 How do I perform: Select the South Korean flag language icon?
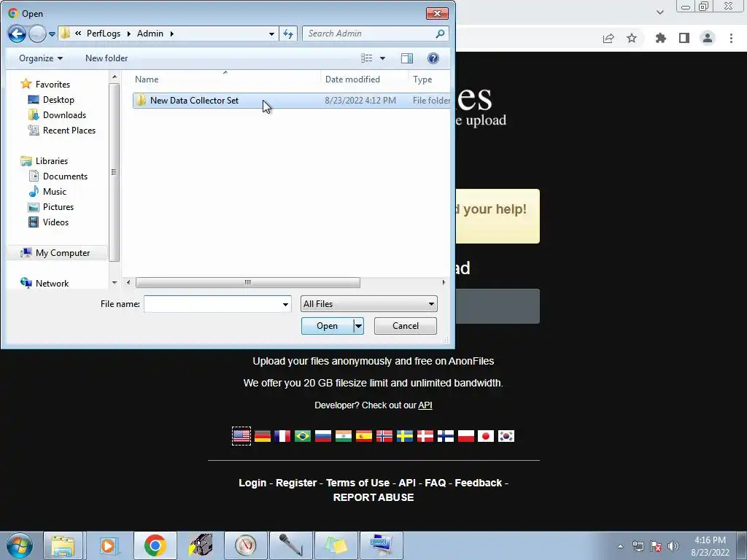coord(506,436)
